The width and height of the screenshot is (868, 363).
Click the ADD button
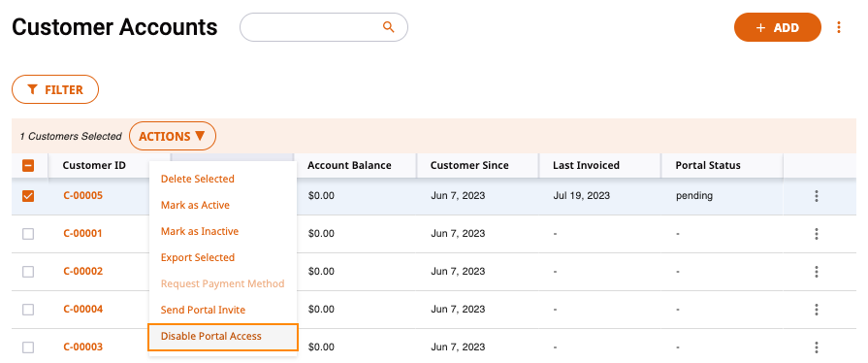[777, 27]
